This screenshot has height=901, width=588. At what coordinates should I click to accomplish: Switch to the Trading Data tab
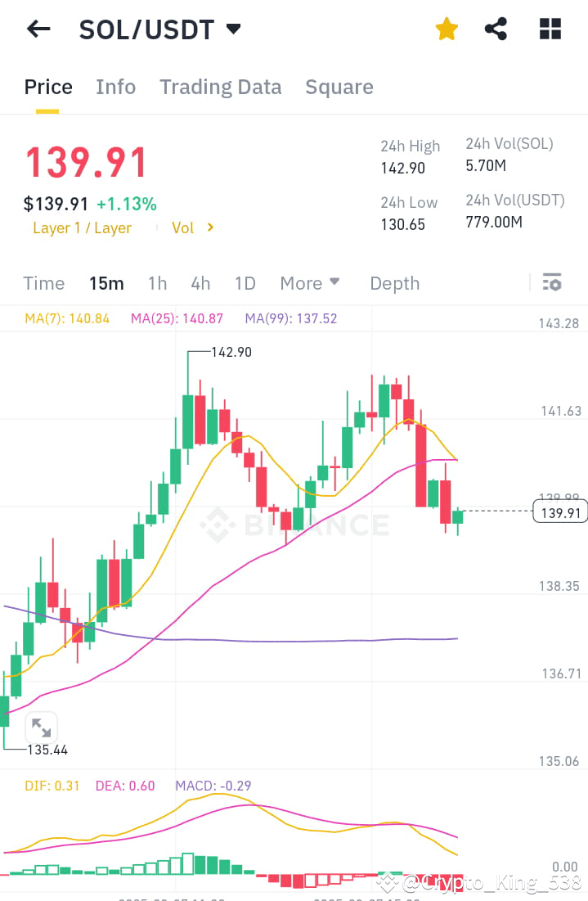[x=220, y=87]
